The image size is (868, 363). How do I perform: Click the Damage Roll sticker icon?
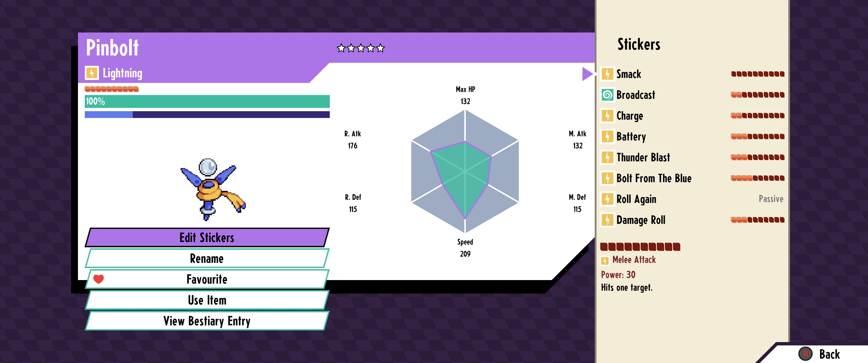607,220
